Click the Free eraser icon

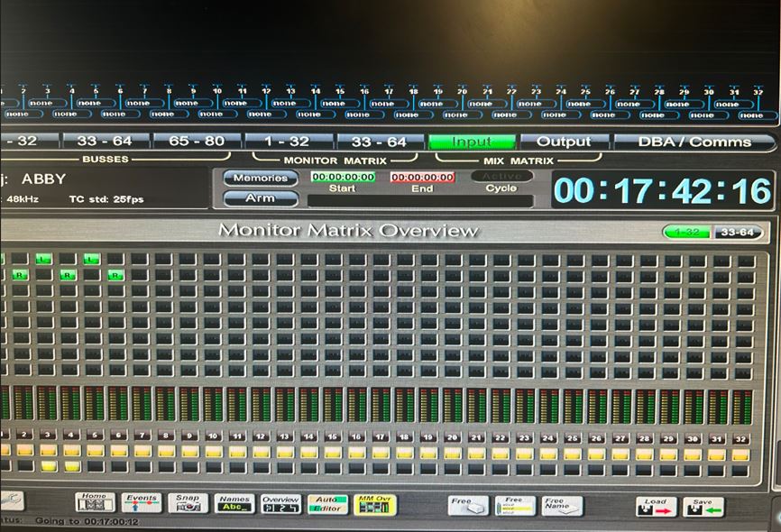468,506
